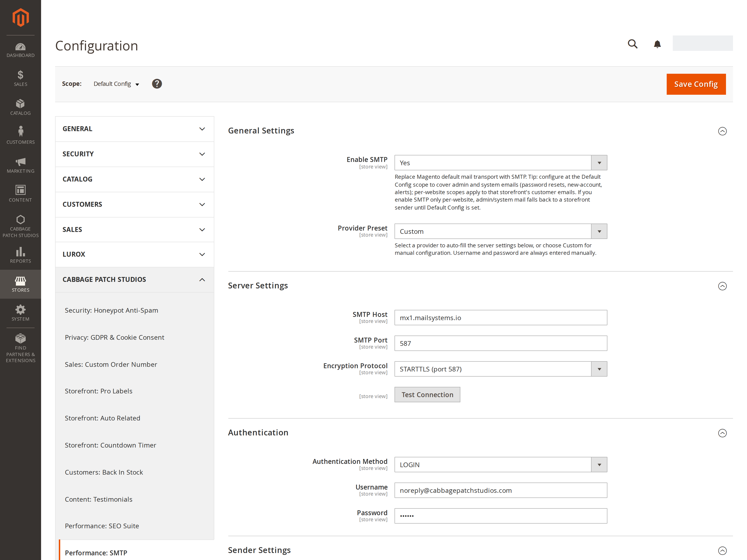Expand the CATALOG config tab

pos(134,179)
